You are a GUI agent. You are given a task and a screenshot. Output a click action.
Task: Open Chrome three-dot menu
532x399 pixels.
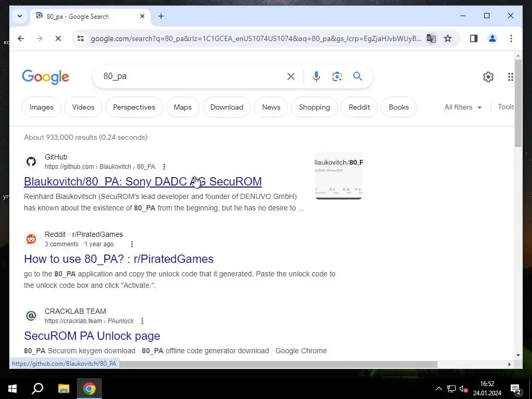511,38
